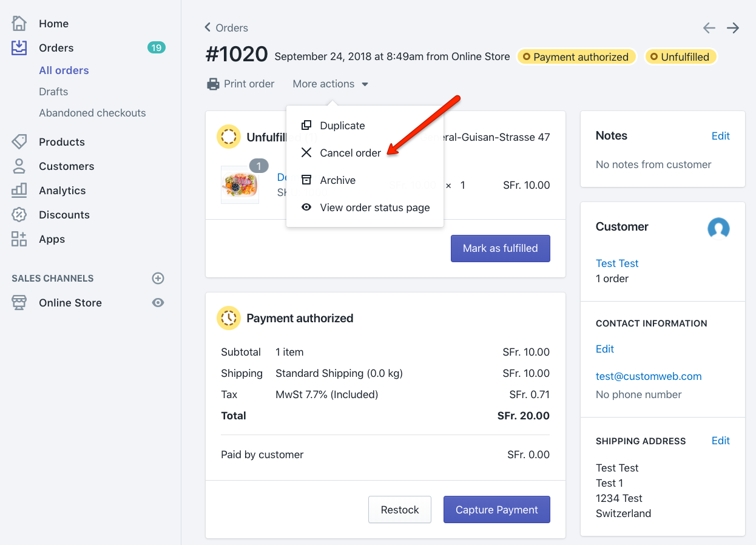Open the Test Test customer link

tap(617, 263)
